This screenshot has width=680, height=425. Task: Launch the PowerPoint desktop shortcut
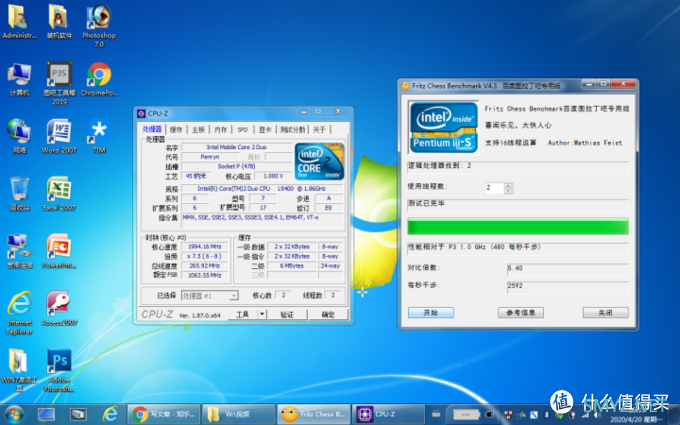click(x=59, y=251)
